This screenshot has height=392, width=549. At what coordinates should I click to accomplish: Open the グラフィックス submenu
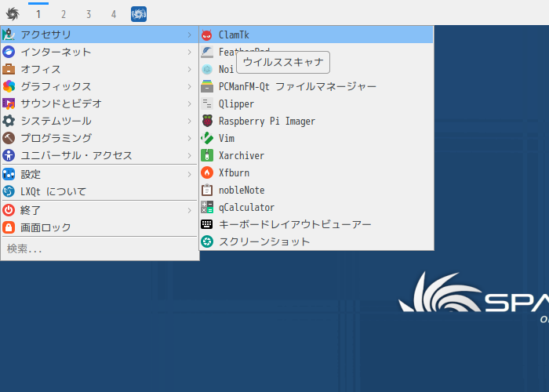coord(100,86)
